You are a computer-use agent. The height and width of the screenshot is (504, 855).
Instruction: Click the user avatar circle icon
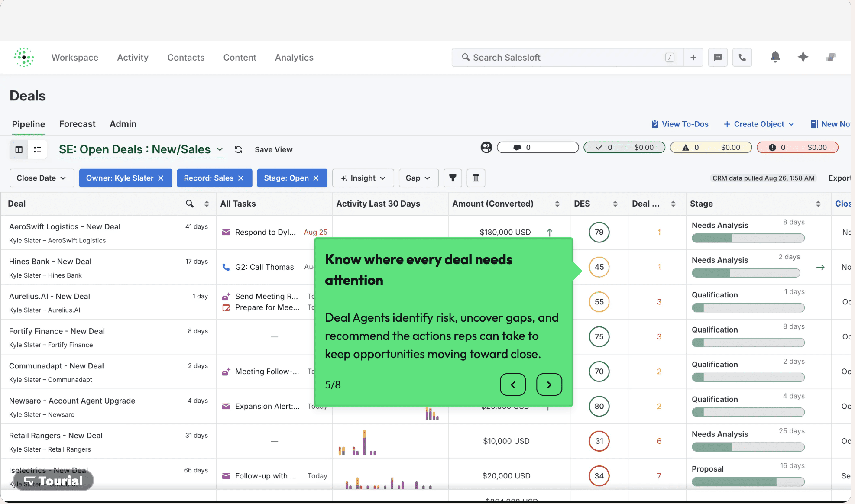point(486,147)
